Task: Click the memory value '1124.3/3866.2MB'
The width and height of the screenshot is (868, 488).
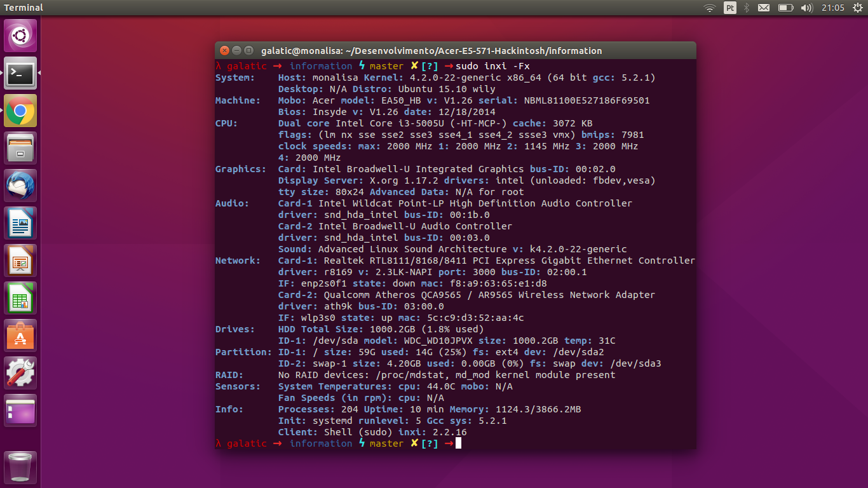Action: [538, 409]
